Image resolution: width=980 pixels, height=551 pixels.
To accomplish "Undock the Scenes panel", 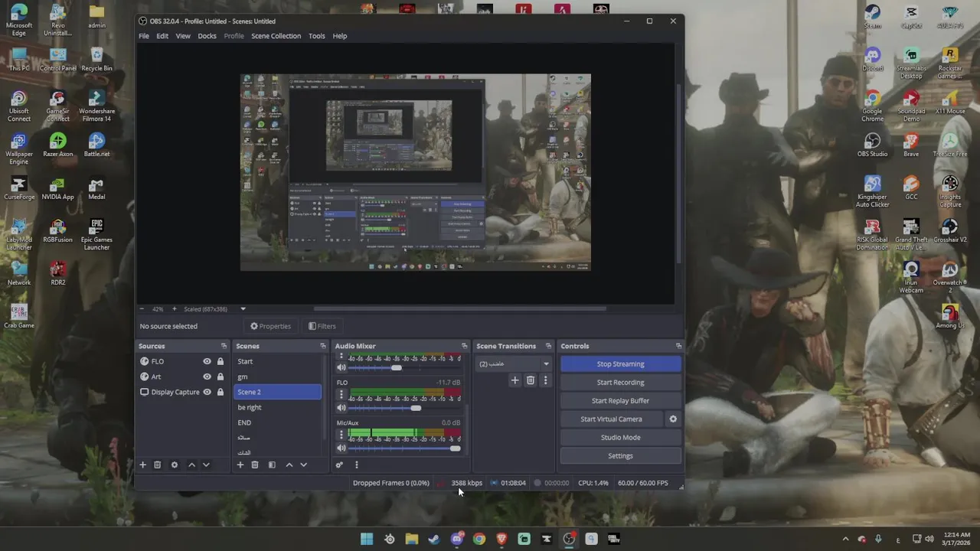I will coord(322,346).
